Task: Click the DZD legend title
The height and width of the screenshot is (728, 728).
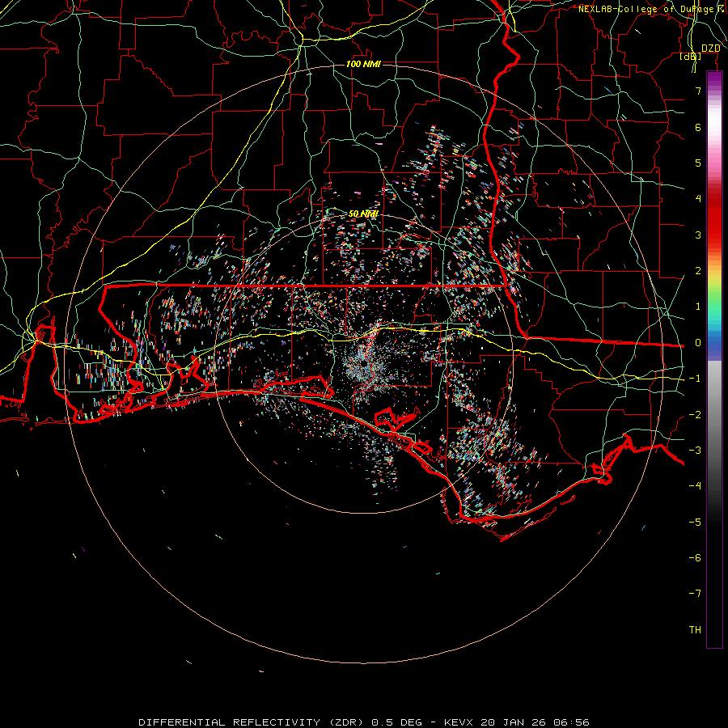Action: [x=710, y=49]
